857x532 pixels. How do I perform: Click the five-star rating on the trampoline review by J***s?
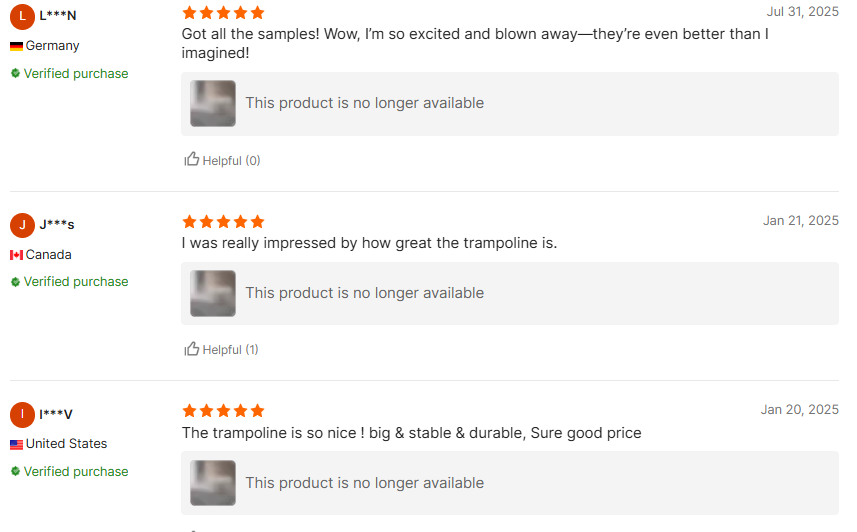coord(223,222)
